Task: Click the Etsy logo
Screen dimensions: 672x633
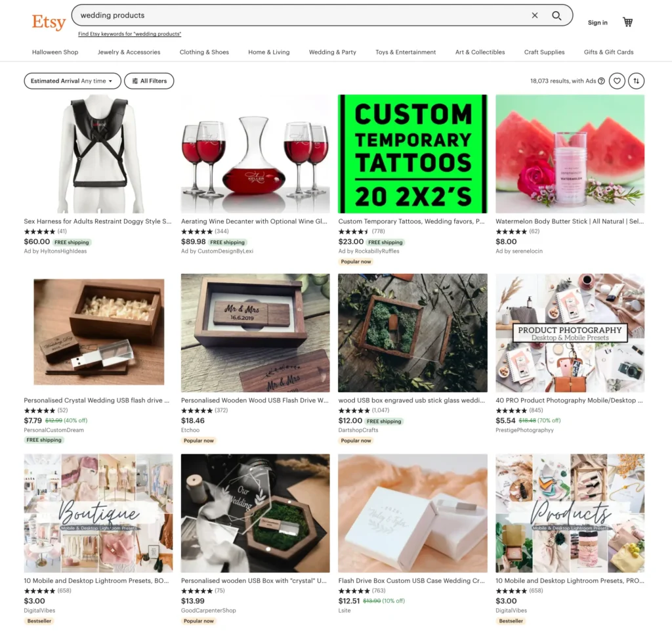Action: pos(49,22)
